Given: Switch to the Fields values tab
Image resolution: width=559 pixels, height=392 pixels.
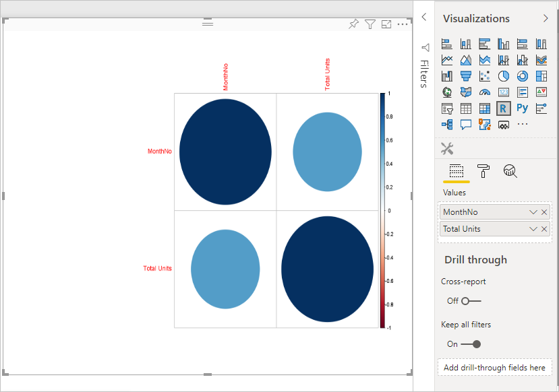Looking at the screenshot, I should 455,171.
